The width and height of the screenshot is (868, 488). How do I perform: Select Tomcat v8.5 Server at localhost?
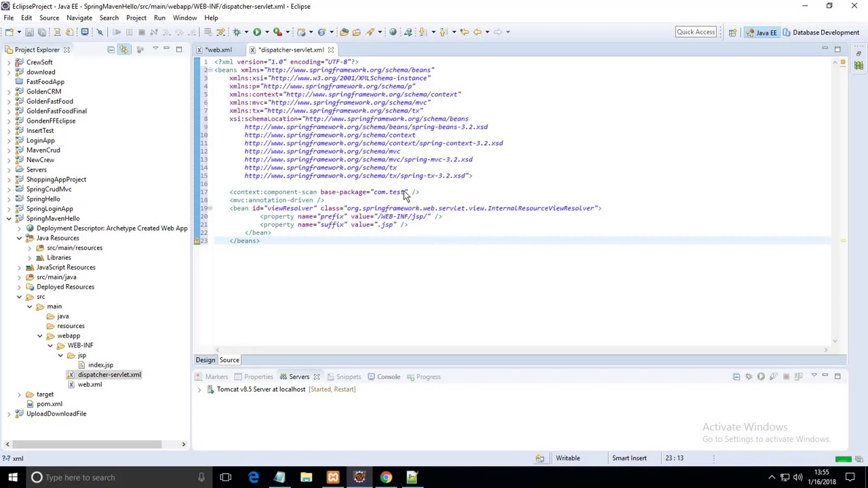click(x=261, y=390)
